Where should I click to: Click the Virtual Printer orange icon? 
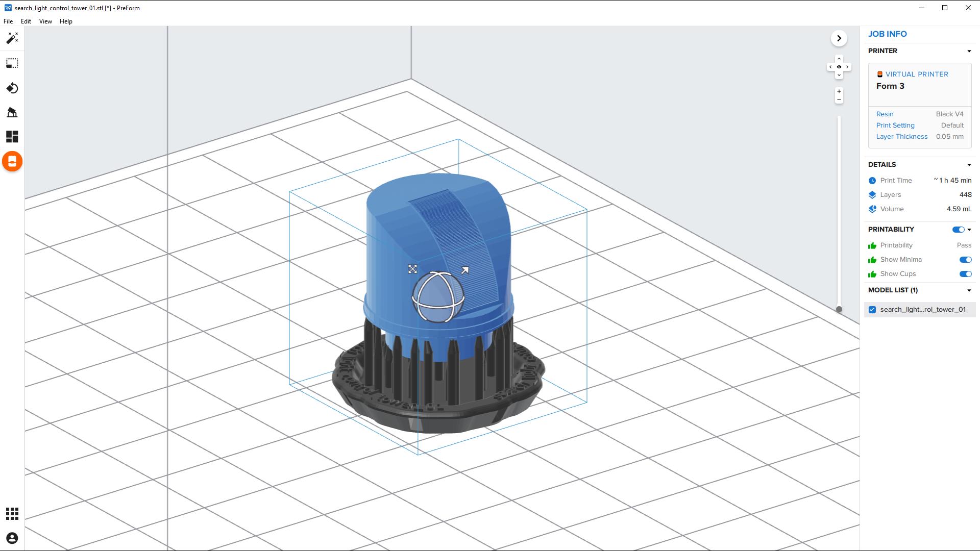click(x=879, y=74)
